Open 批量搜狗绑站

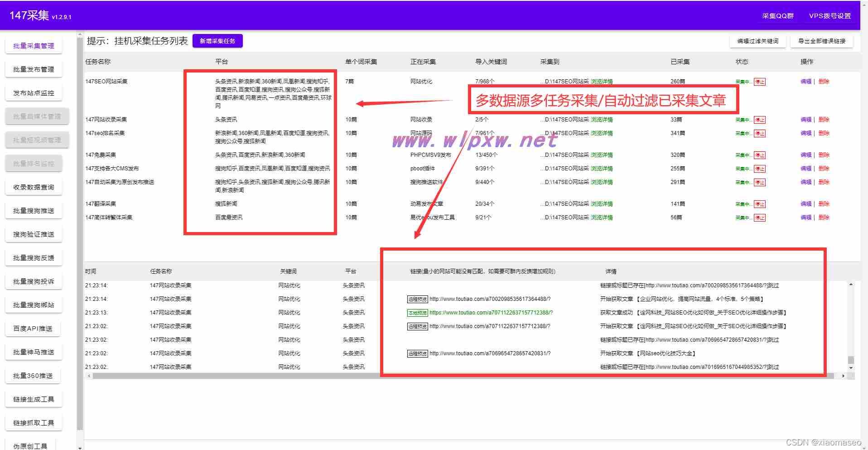click(x=34, y=305)
